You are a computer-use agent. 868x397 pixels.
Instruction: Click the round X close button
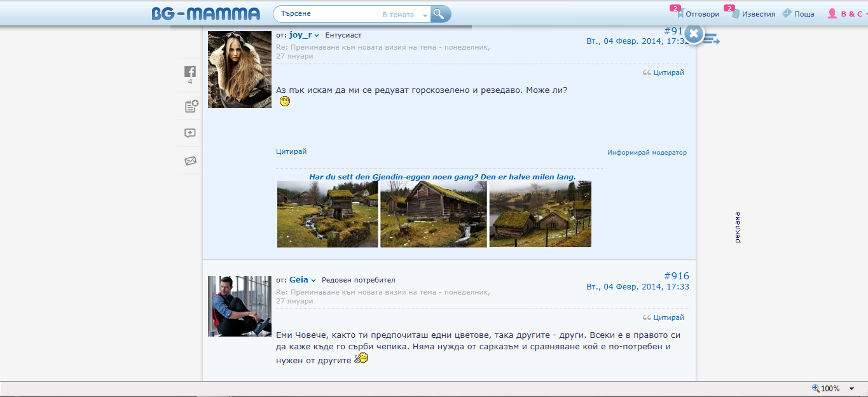[694, 34]
